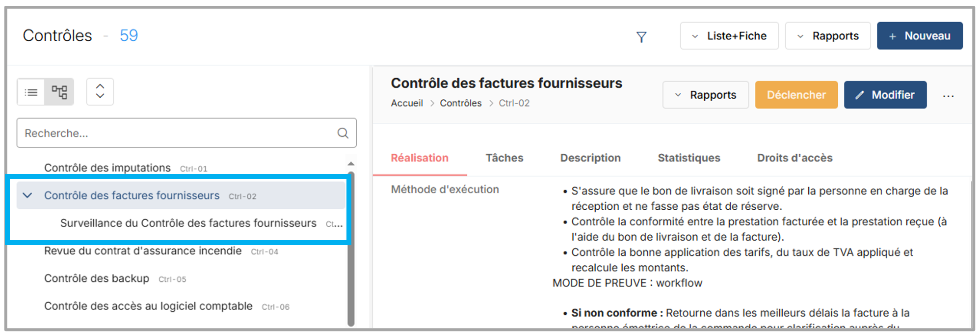The width and height of the screenshot is (980, 334).
Task: Click the expand/collapse all arrows button
Action: pyautogui.click(x=100, y=92)
